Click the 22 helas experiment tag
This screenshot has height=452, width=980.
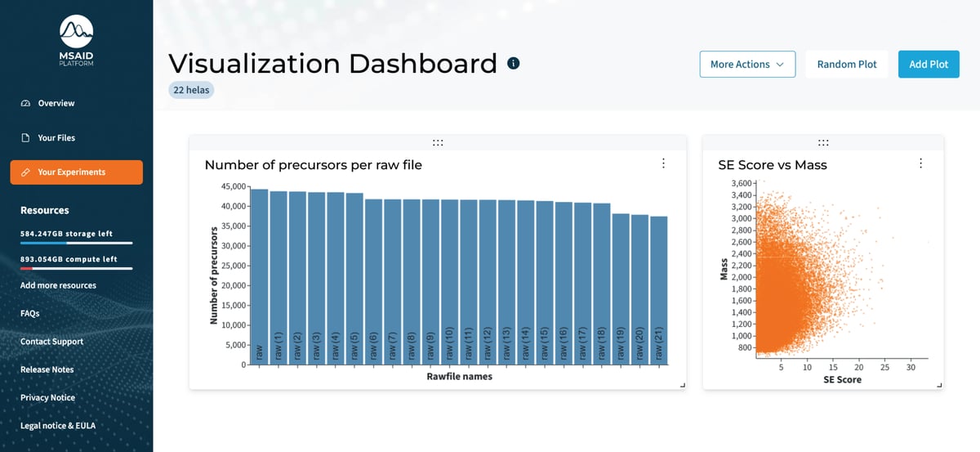coord(191,90)
